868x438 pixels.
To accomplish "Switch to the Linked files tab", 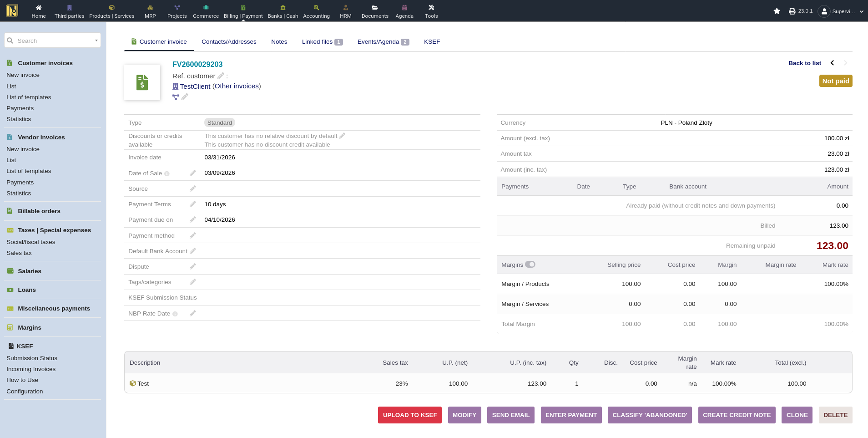I will [322, 42].
